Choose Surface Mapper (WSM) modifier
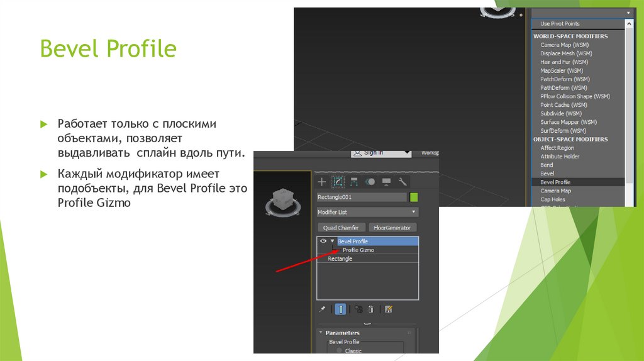The image size is (644, 361). click(x=569, y=123)
